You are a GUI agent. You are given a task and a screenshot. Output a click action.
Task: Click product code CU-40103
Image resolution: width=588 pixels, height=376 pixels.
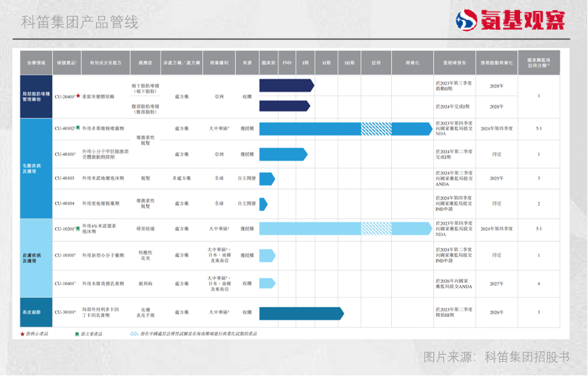pos(65,178)
